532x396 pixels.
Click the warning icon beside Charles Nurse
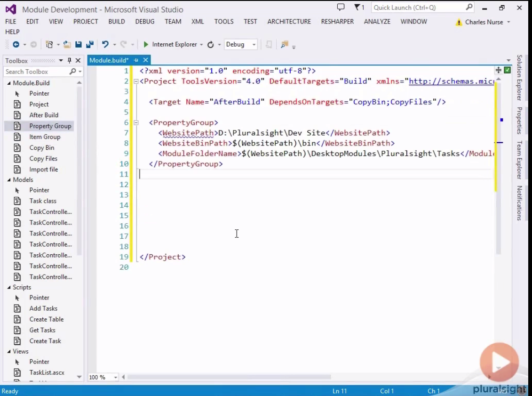[x=459, y=23]
